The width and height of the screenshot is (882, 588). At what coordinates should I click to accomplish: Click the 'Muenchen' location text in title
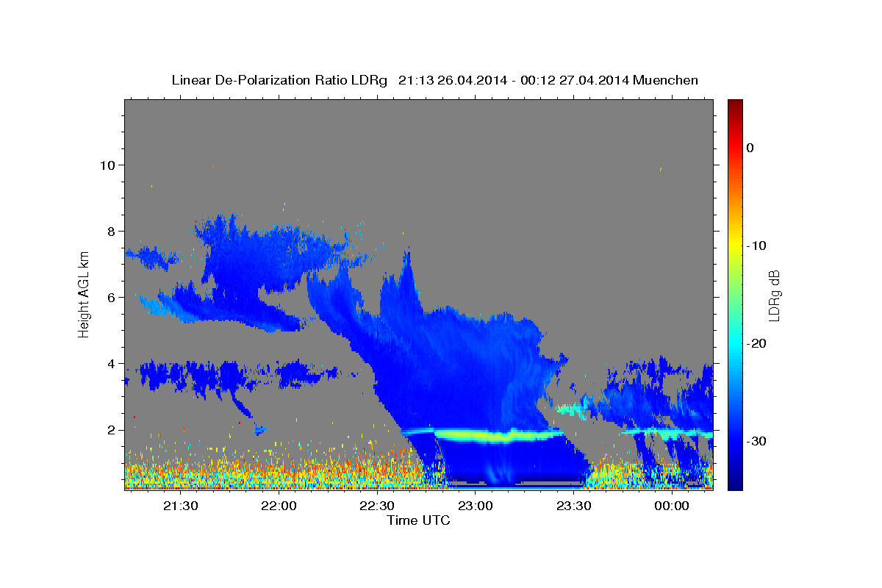[664, 80]
